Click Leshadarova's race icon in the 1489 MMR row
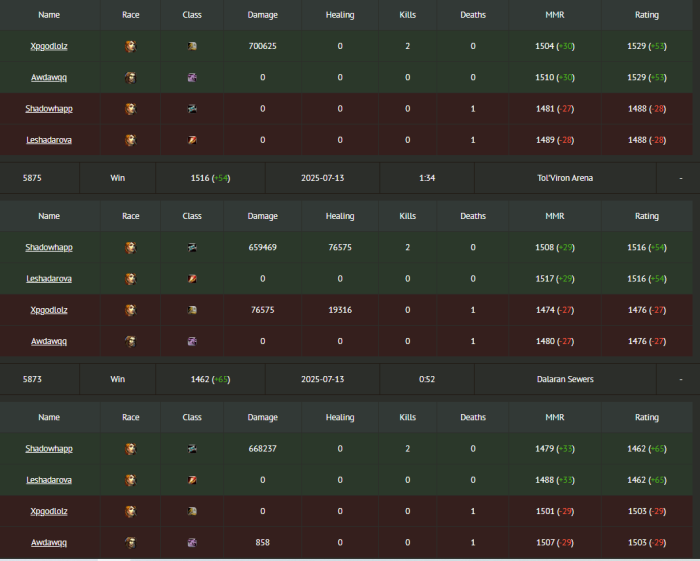The image size is (700, 561). 130,140
